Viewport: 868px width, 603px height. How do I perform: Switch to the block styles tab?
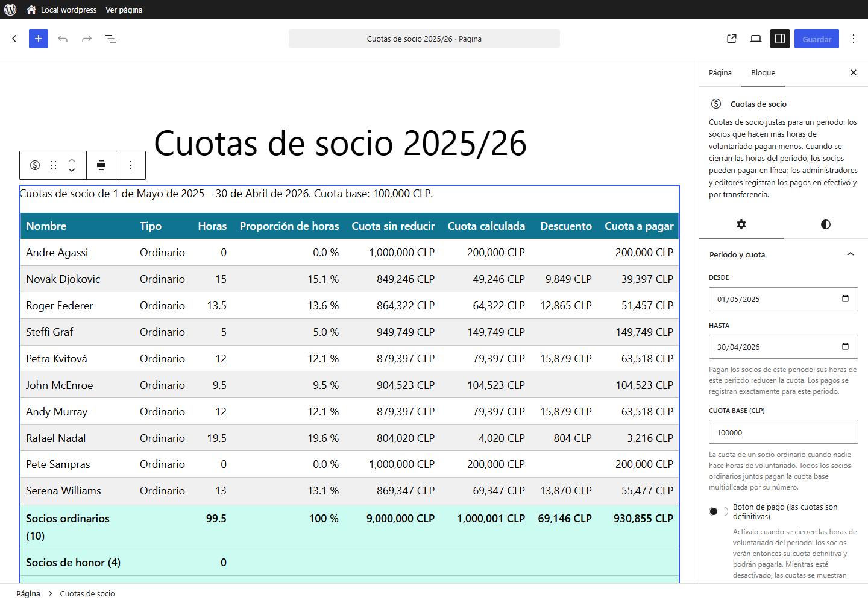[826, 224]
